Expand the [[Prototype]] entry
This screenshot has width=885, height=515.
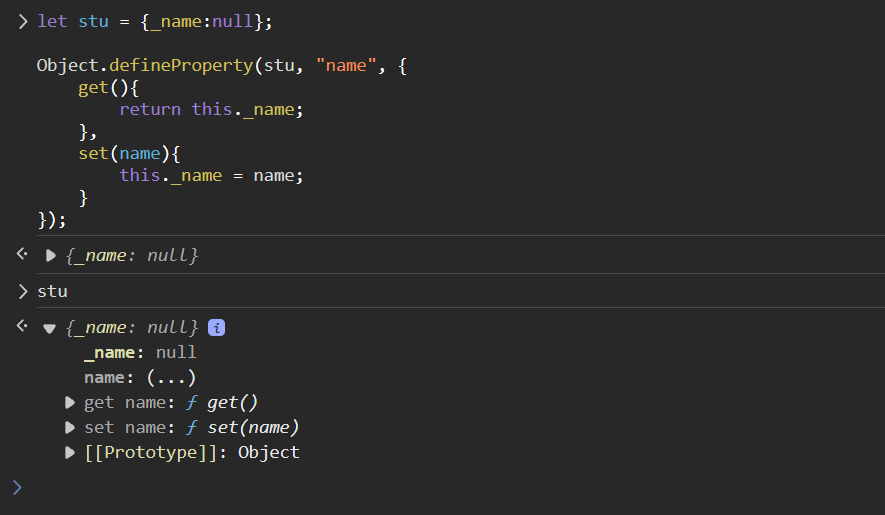pos(70,453)
